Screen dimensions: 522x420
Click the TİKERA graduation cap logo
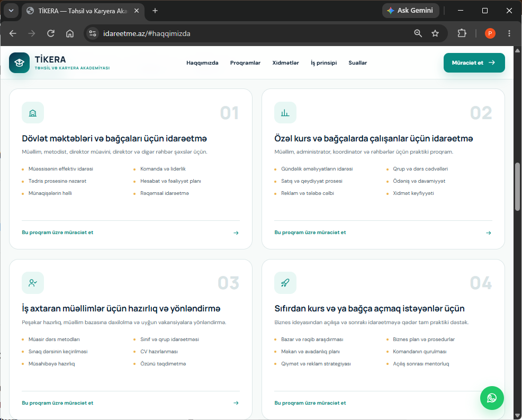[x=19, y=62]
